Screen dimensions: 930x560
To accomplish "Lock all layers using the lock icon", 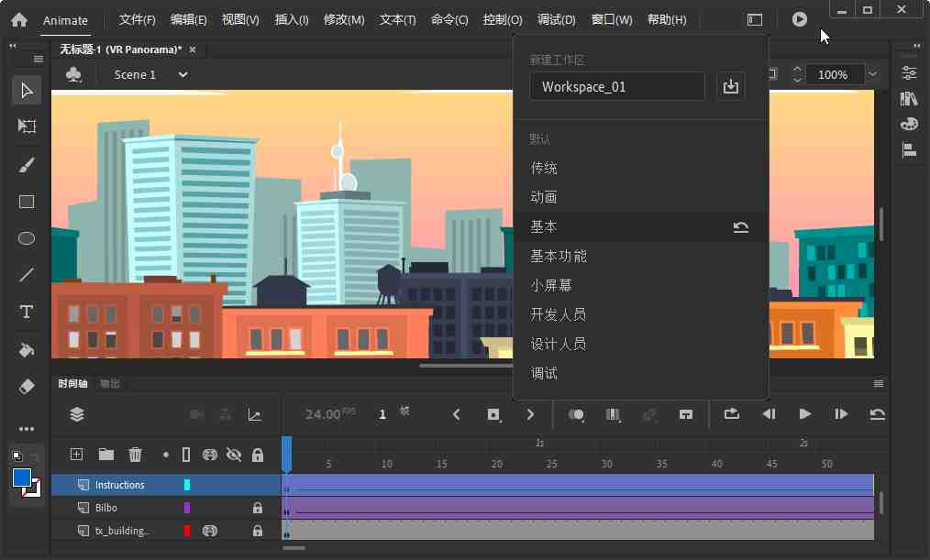I will click(x=258, y=454).
